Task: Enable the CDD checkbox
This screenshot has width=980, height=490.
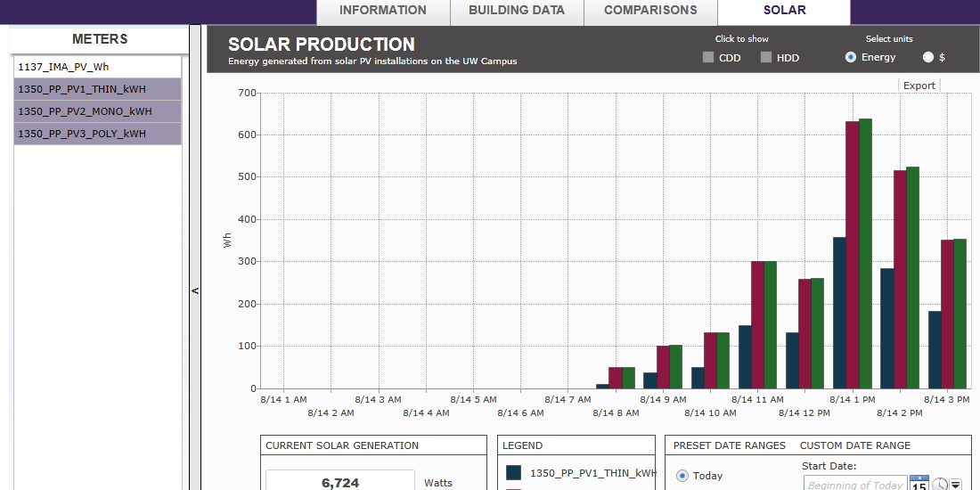Action: [x=708, y=58]
